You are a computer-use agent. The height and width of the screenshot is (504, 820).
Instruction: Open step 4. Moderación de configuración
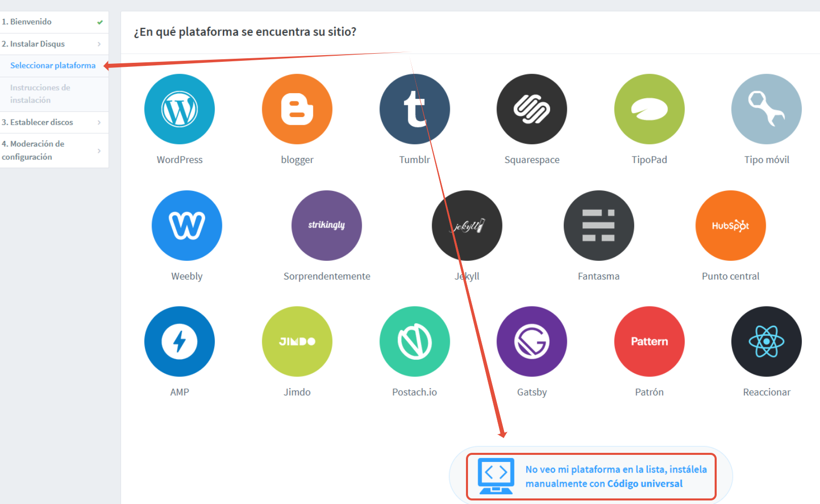(54, 150)
